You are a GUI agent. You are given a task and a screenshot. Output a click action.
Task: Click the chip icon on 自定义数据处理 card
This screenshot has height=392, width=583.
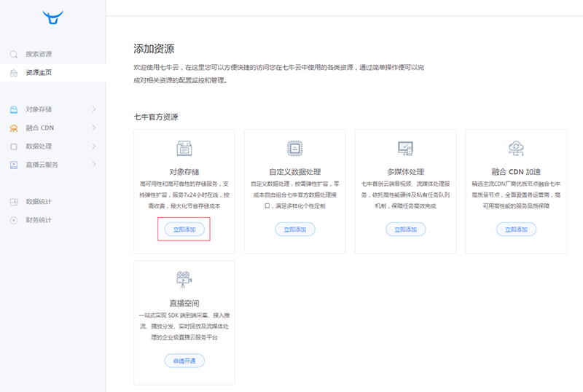pos(295,148)
